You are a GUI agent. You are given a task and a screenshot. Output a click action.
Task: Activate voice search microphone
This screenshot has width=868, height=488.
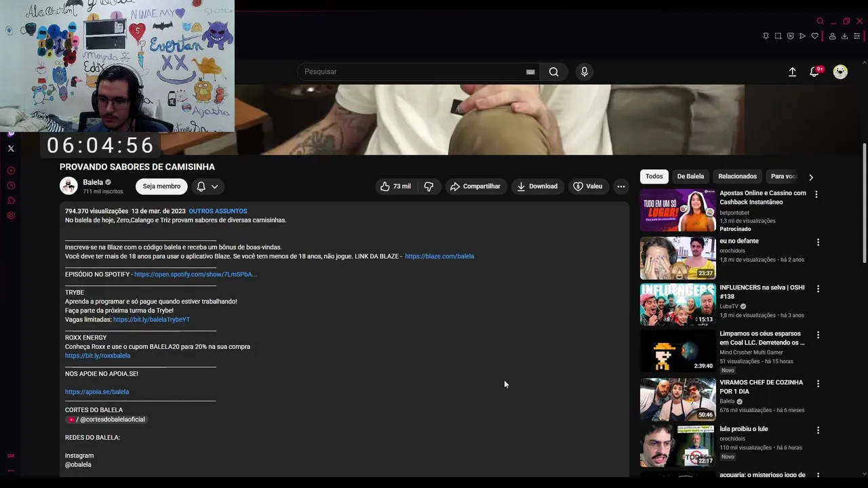point(584,72)
